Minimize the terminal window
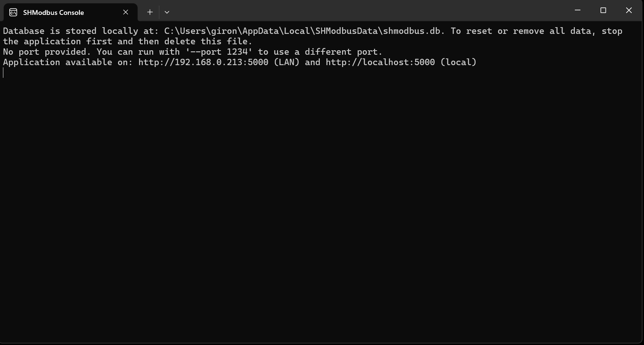This screenshot has width=644, height=345. point(577,10)
